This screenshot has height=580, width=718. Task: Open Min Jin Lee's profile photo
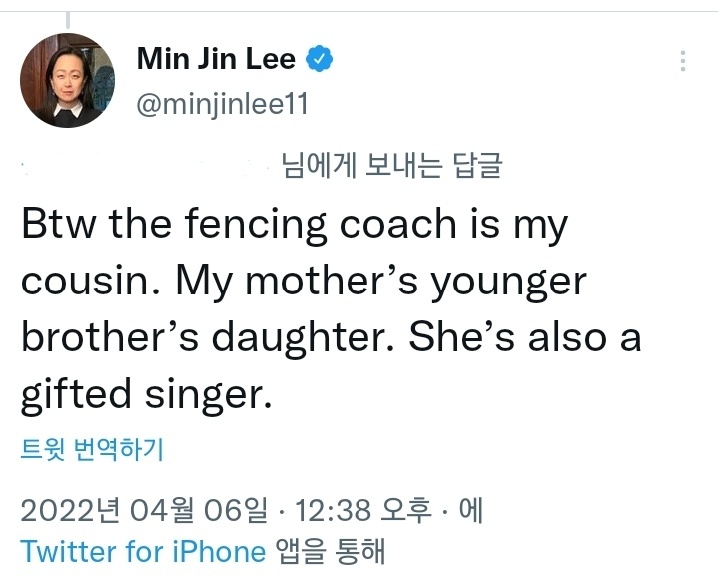point(67,80)
